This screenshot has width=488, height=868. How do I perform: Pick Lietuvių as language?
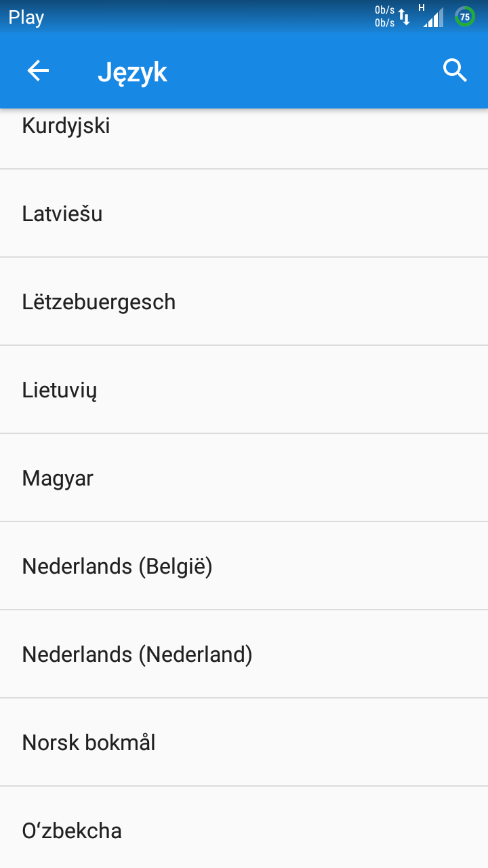tap(244, 390)
